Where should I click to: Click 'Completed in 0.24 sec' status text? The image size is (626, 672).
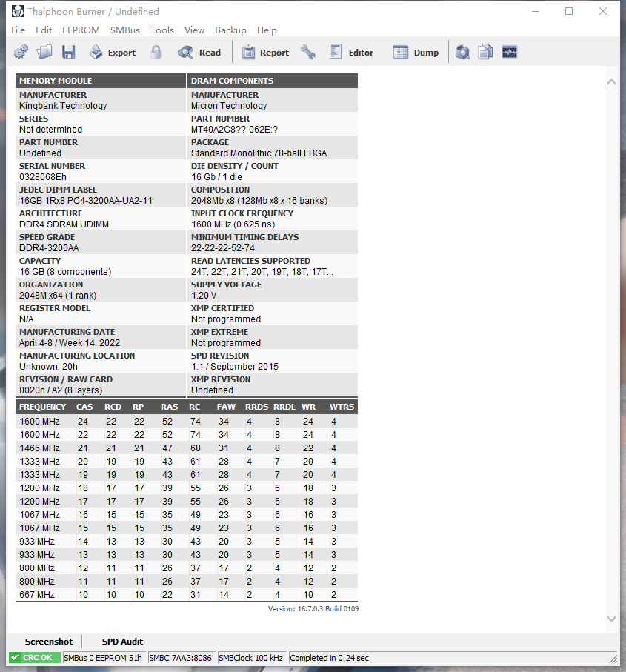(x=329, y=658)
